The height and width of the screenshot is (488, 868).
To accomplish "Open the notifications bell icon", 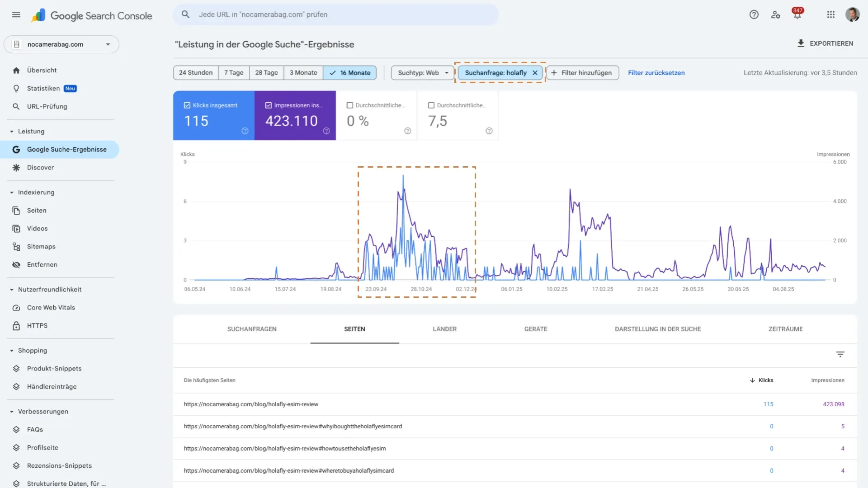I will coord(797,15).
